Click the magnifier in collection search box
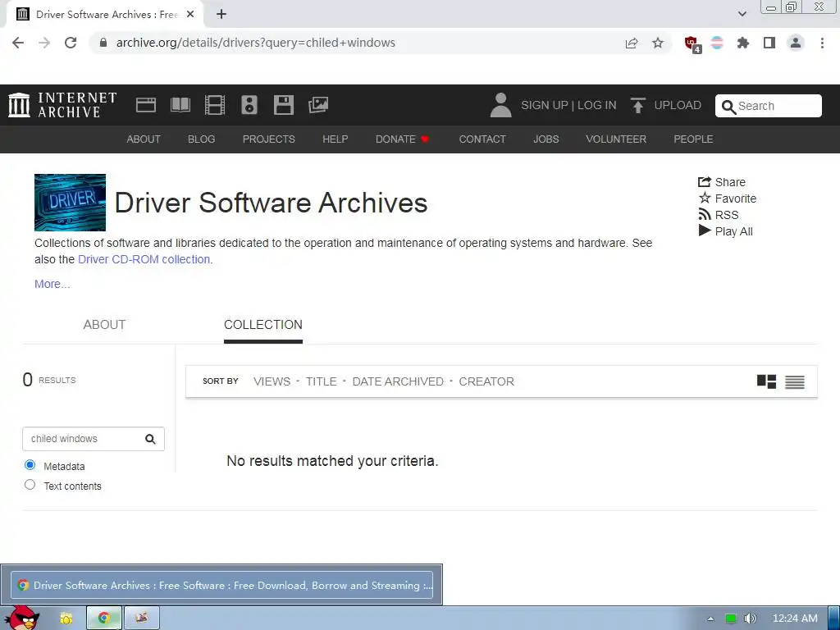 pyautogui.click(x=151, y=440)
